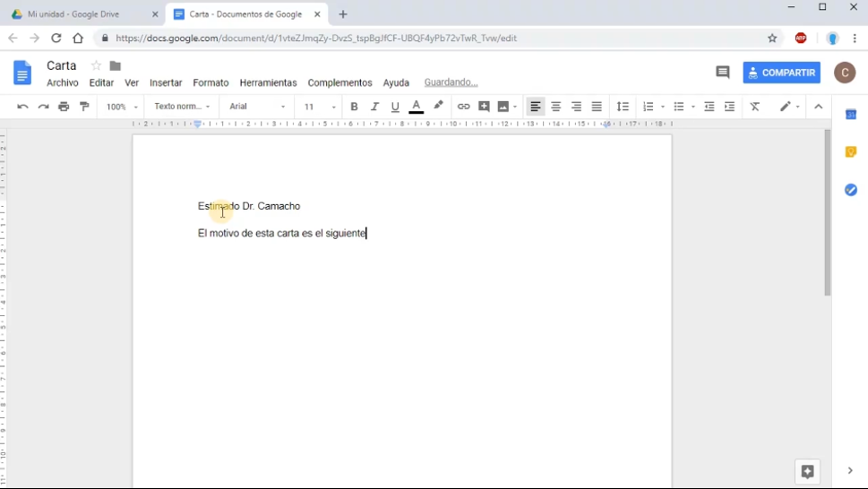
Task: Open the Explore button at bottom right
Action: 807,471
